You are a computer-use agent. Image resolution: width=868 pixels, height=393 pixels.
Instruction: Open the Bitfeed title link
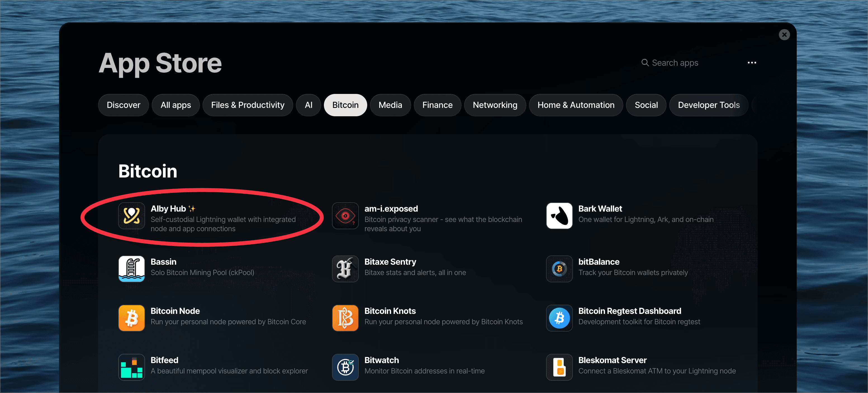pyautogui.click(x=164, y=360)
